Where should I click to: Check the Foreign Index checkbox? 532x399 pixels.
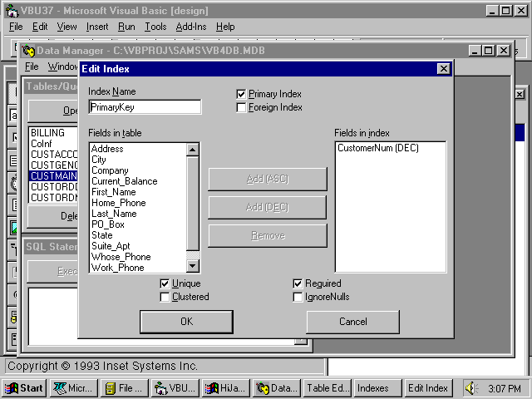242,108
